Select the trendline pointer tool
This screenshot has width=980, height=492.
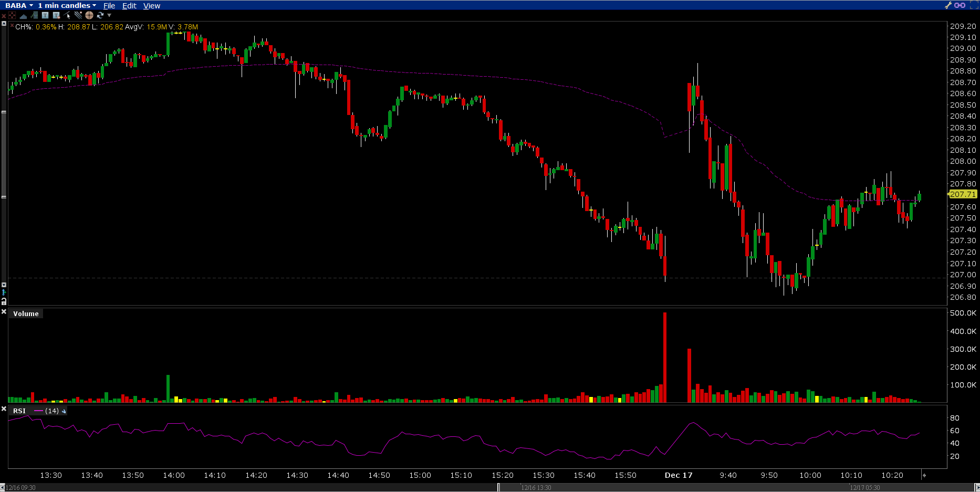tap(67, 15)
